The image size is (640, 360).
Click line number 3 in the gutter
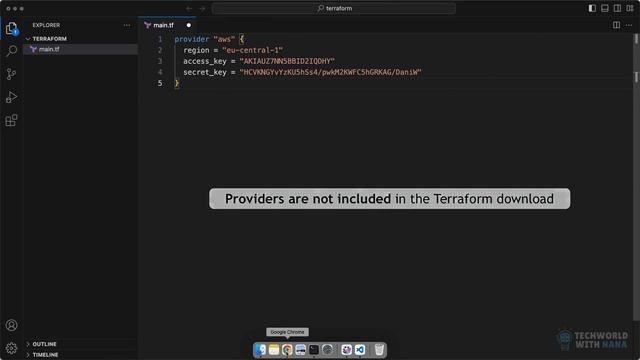click(160, 61)
